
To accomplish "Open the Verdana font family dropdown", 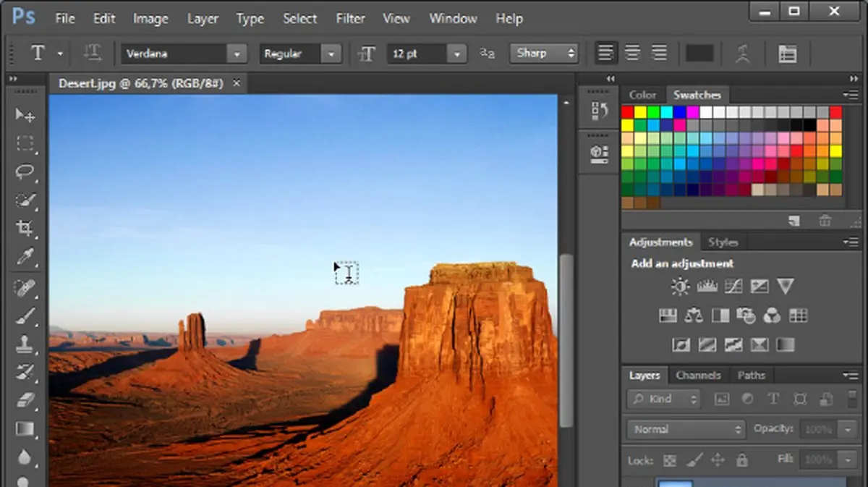I will tap(237, 54).
